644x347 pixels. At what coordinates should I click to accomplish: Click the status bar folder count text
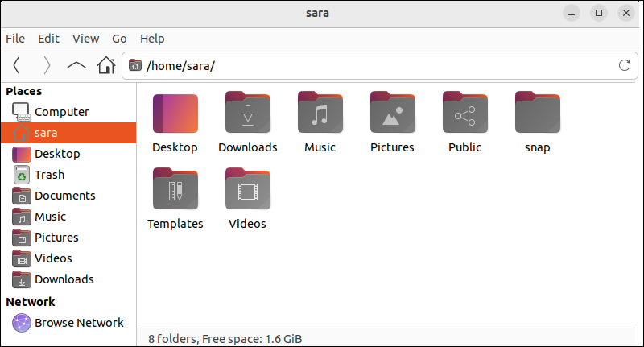click(x=225, y=339)
